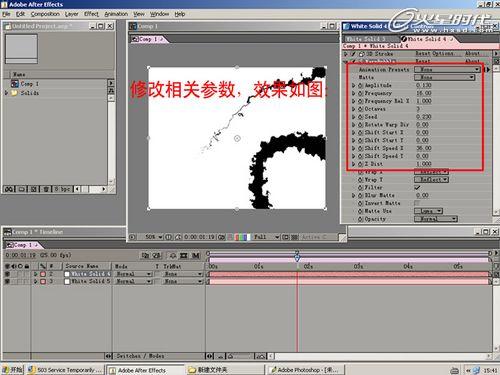Viewport: 500px width, 375px height.
Task: Expand the Solids folder in Project panel
Action: point(6,93)
